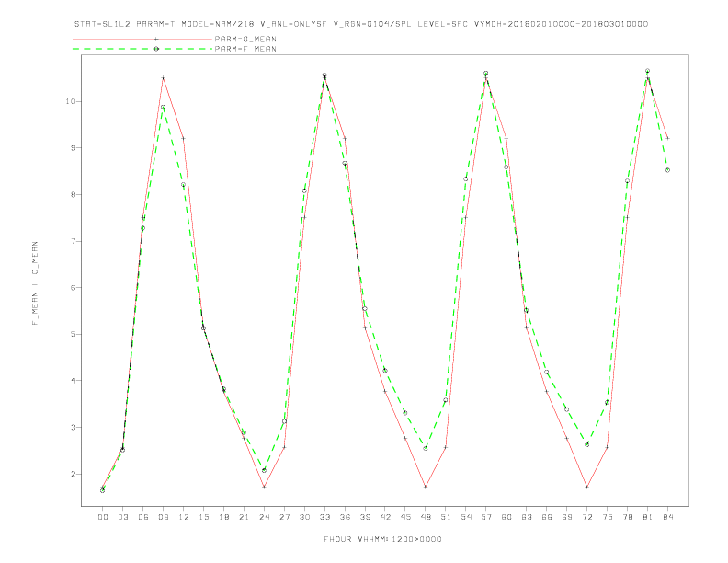
Task: Click the plus marker on the O_MEAN legend line
Action: click(156, 39)
